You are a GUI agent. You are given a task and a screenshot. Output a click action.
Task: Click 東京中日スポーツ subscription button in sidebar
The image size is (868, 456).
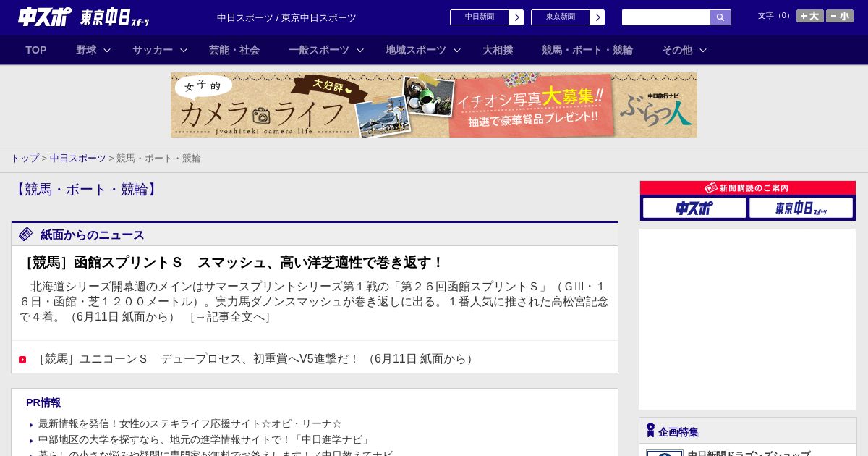coord(801,208)
